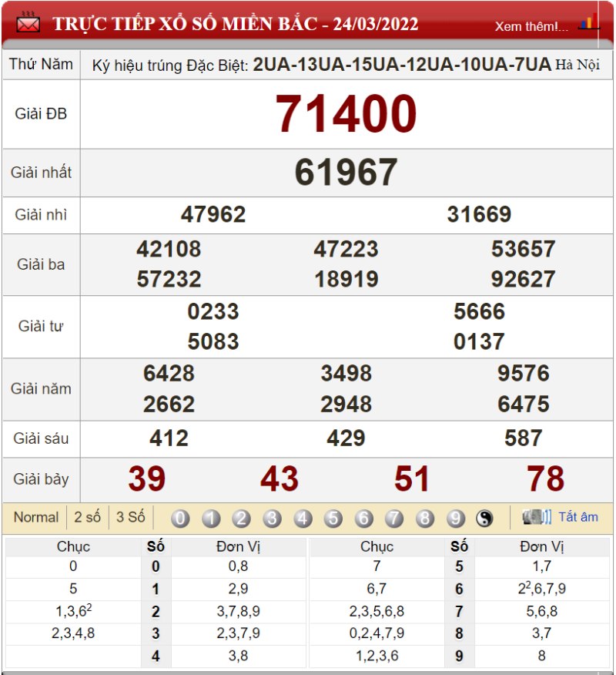Click third prize number 47223
This screenshot has width=616, height=675.
pyautogui.click(x=346, y=249)
